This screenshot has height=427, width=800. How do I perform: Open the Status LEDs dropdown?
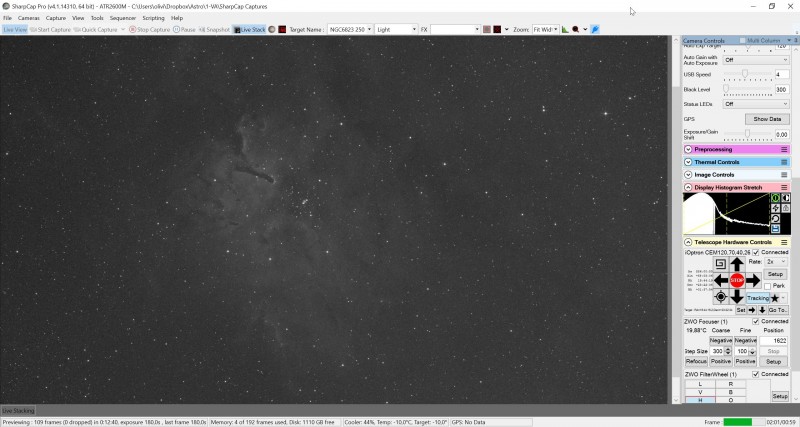tap(756, 104)
